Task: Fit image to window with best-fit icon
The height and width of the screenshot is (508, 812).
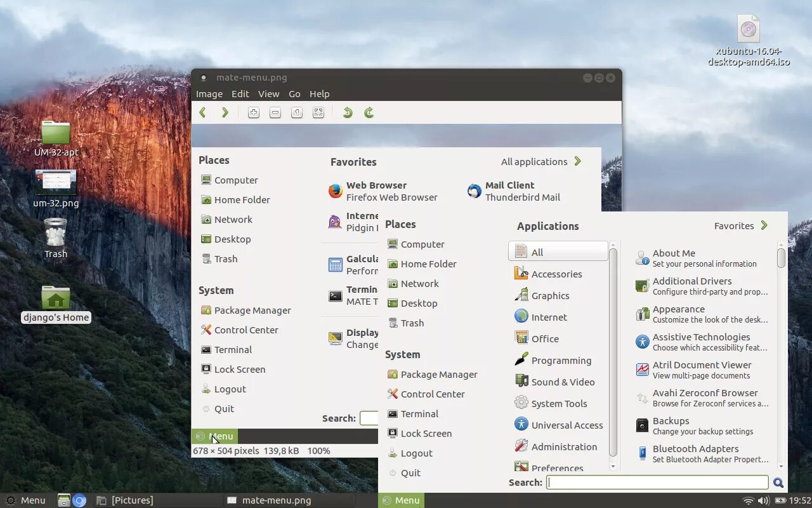Action: (x=318, y=112)
